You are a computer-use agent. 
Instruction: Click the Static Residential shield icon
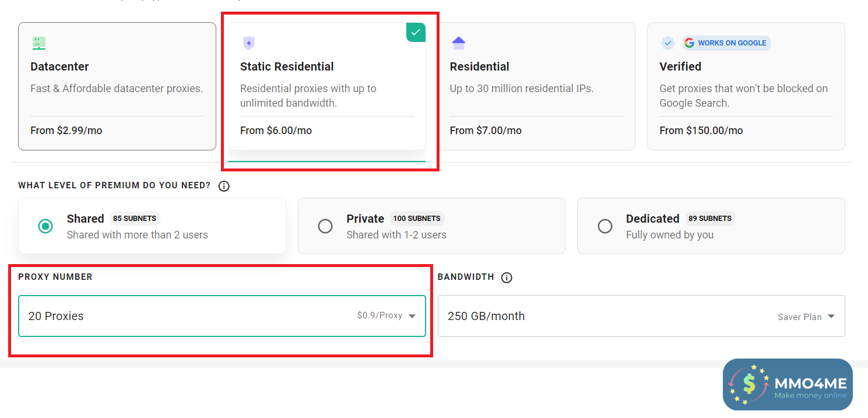coord(249,43)
